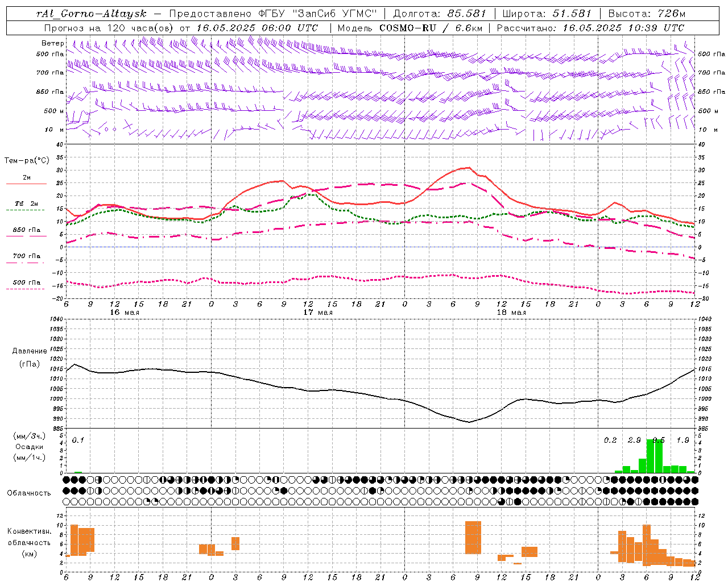Click the '1.9' precipitation value
This screenshot has height=582, width=728.
pyautogui.click(x=683, y=440)
